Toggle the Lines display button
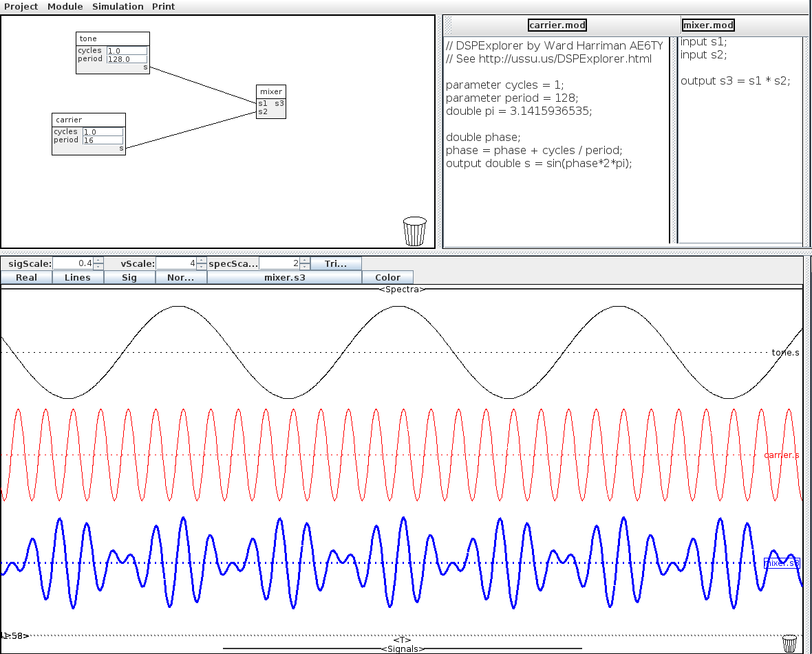This screenshot has width=812, height=654. (x=78, y=277)
